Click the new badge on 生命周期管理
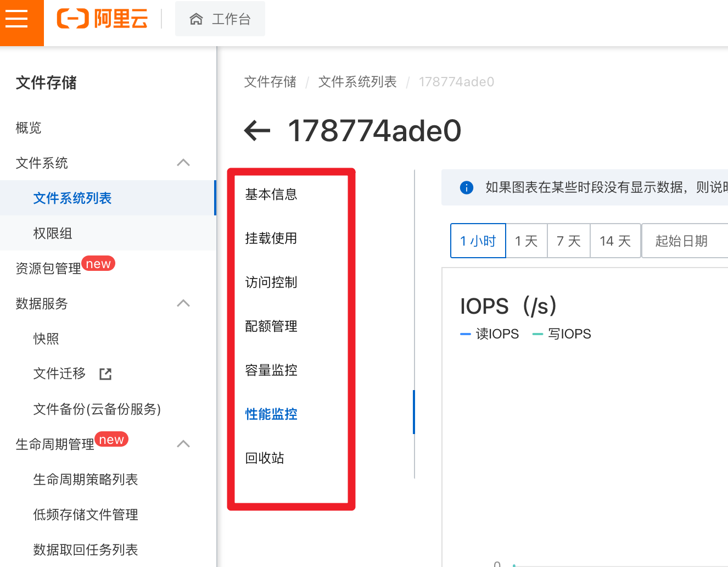This screenshot has width=728, height=567. tap(111, 439)
